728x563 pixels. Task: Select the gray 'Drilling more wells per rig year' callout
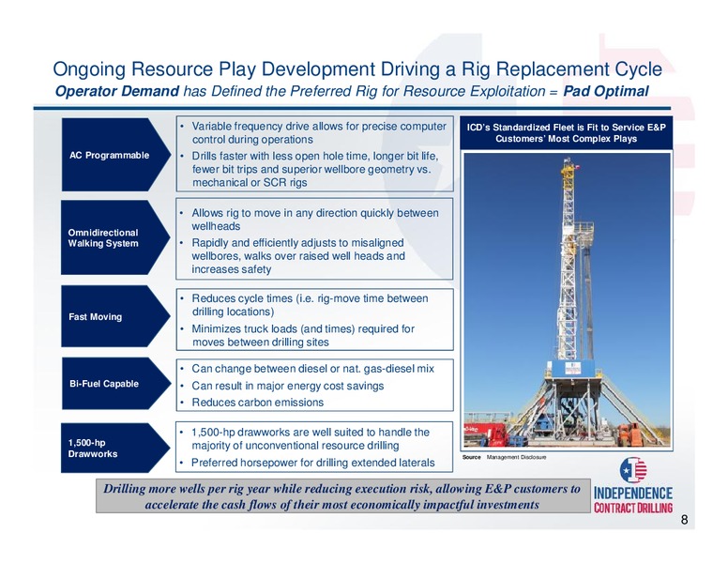[342, 496]
